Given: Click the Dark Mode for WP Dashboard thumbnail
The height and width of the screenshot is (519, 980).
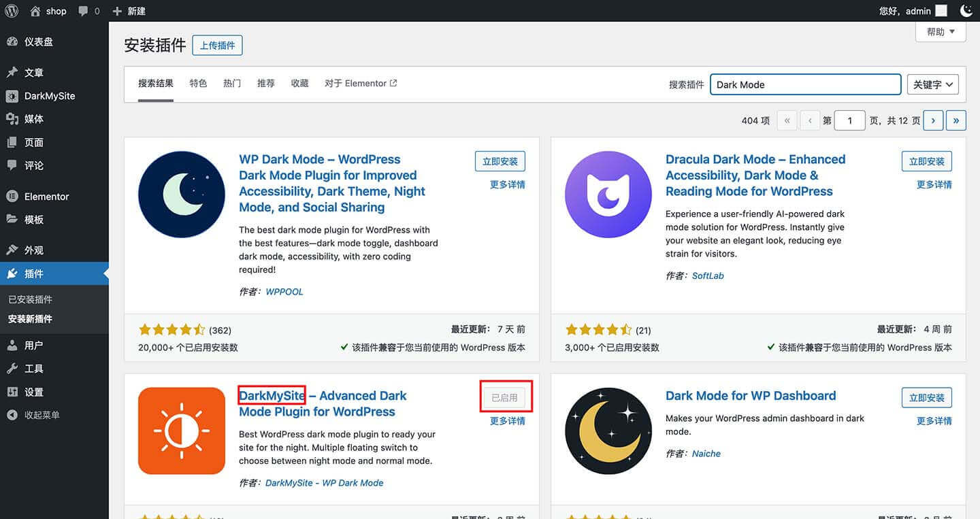Looking at the screenshot, I should (x=608, y=431).
